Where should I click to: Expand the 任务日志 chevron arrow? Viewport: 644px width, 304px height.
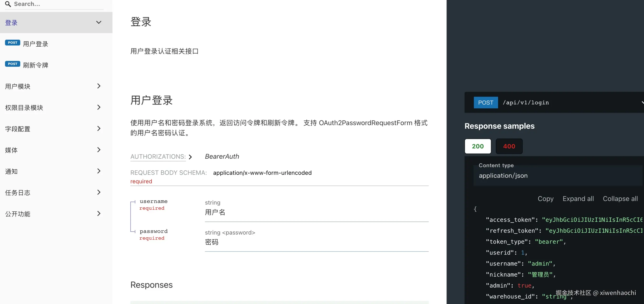[99, 192]
